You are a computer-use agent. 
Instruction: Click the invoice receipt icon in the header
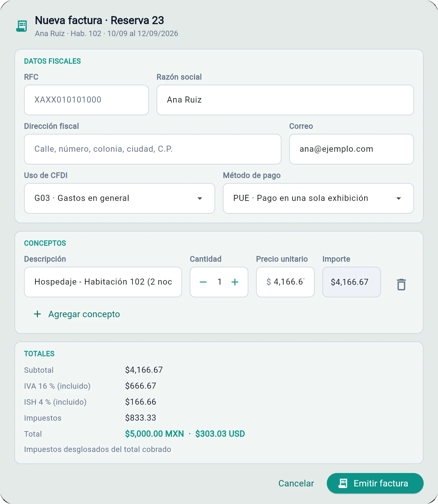point(22,26)
